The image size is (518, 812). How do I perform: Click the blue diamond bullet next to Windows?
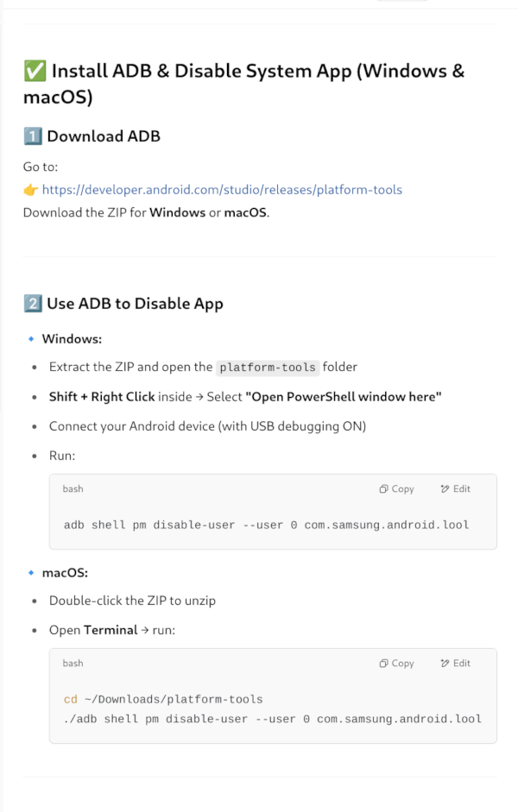click(31, 338)
